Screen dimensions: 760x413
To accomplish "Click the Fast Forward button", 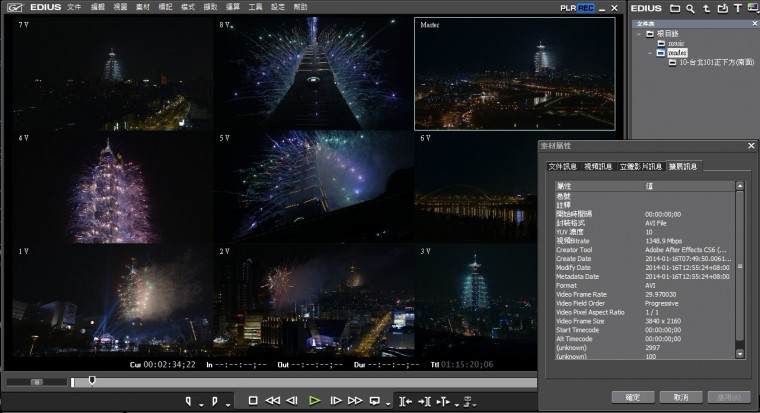I will 355,400.
